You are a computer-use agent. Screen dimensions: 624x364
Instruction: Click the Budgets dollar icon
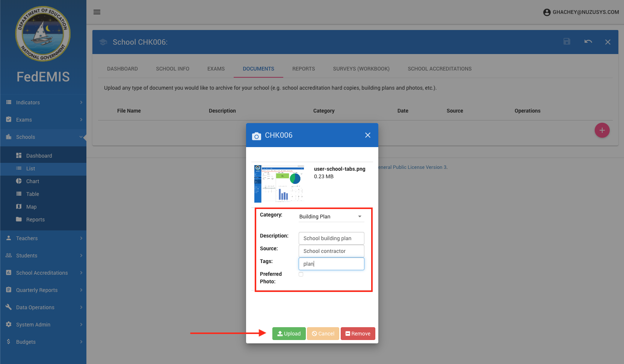[x=9, y=341]
